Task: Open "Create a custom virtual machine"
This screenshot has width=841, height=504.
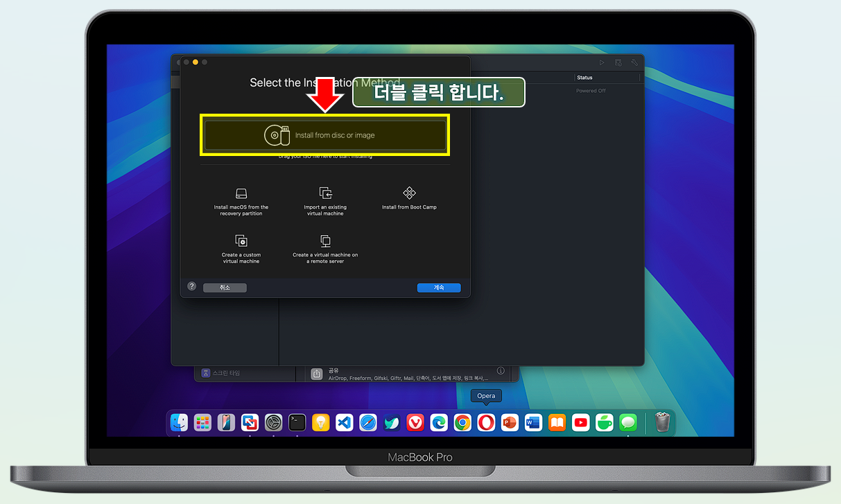Action: pyautogui.click(x=241, y=250)
